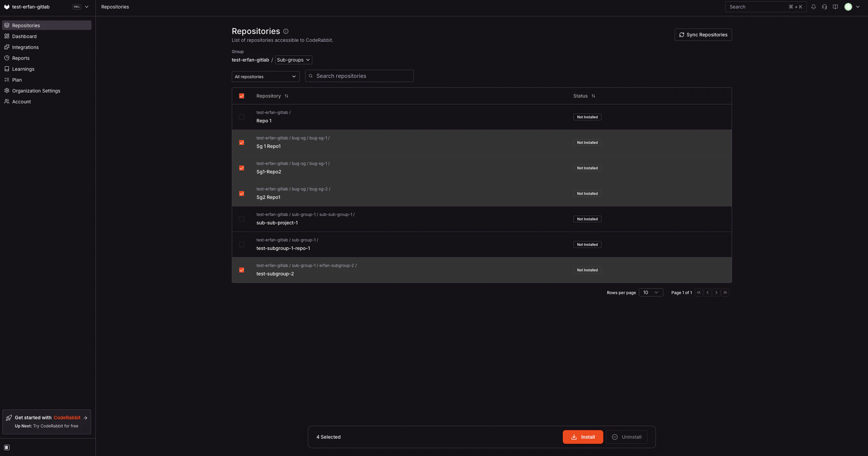Image resolution: width=868 pixels, height=456 pixels.
Task: Go to first page arrows icon
Action: click(x=699, y=292)
